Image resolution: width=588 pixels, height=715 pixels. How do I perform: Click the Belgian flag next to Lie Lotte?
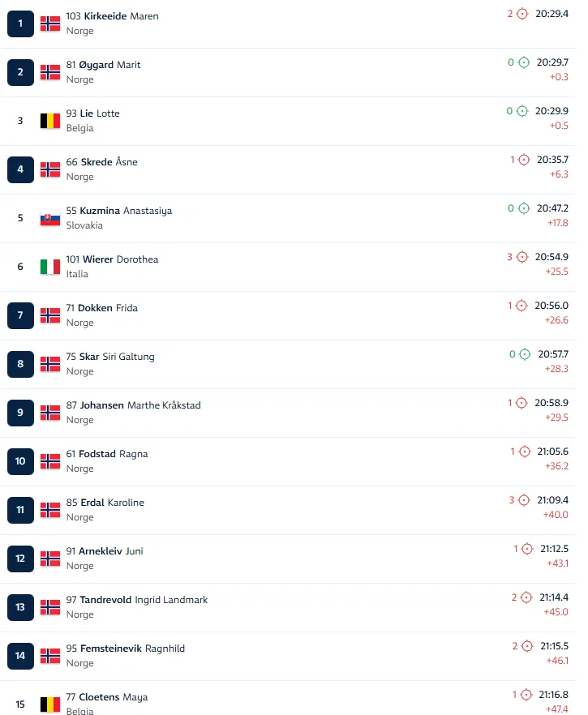(x=50, y=121)
